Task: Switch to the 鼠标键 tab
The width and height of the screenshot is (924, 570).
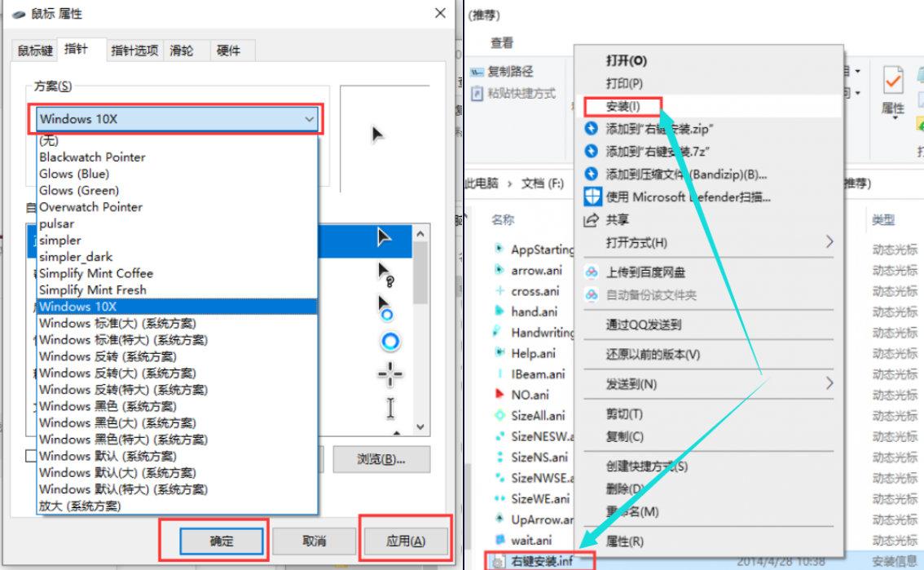Action: click(x=35, y=51)
